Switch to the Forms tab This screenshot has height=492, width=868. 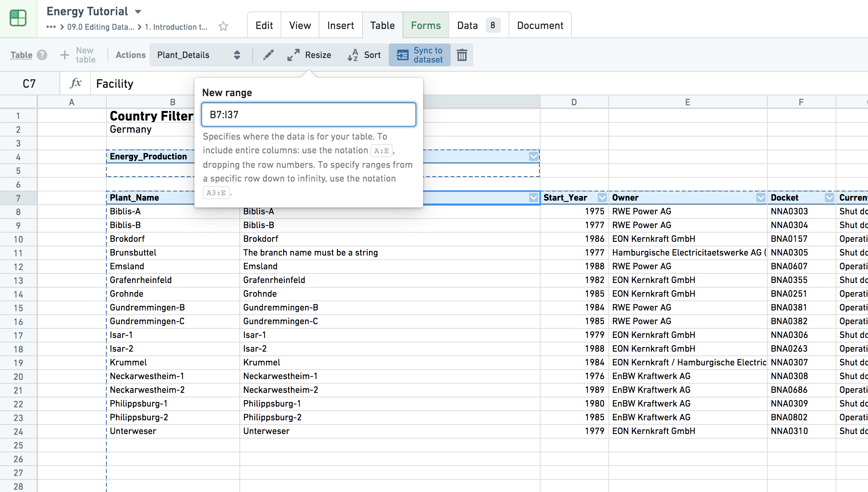pos(426,25)
